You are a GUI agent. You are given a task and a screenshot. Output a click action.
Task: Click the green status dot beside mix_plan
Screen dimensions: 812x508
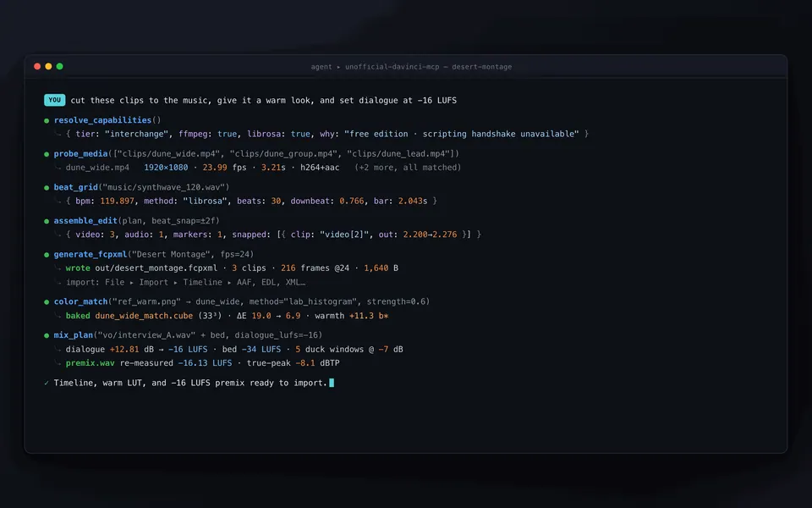tap(47, 336)
